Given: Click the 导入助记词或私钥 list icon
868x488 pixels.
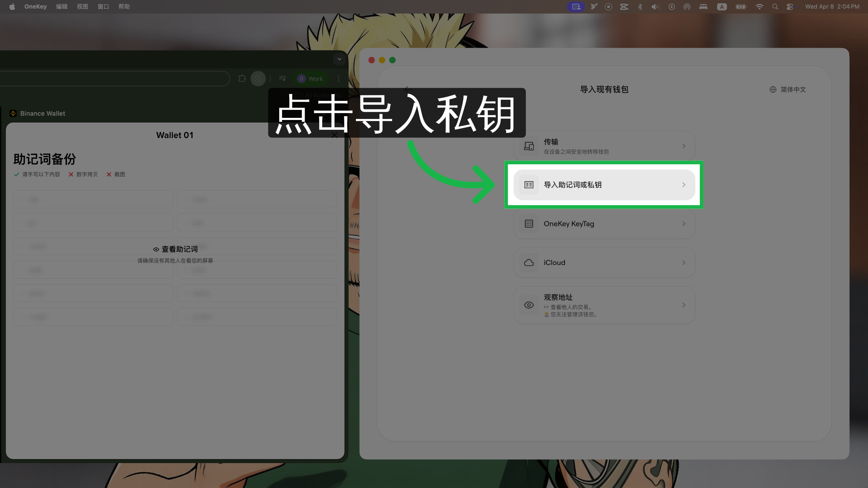Looking at the screenshot, I should point(529,185).
